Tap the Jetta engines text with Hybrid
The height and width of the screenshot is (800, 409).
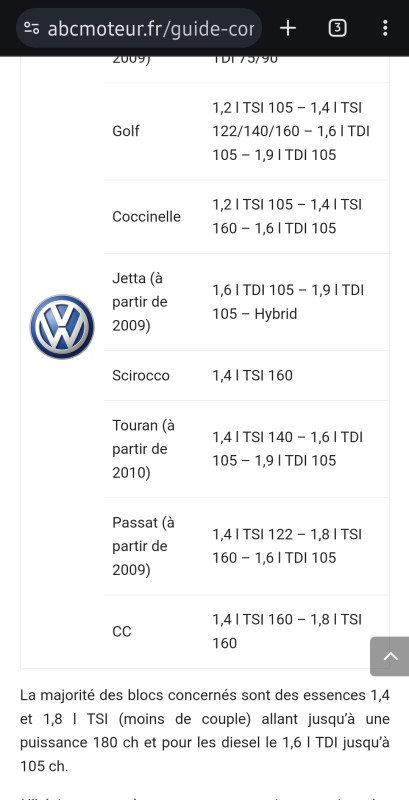[x=288, y=302]
